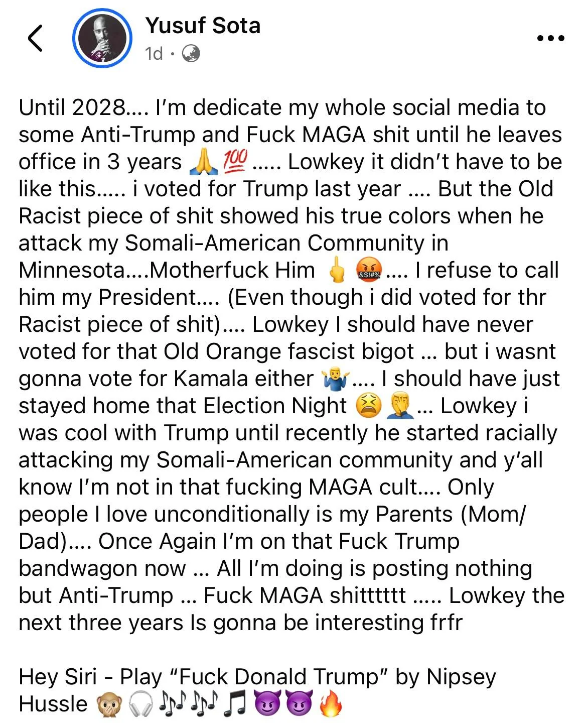Viewport: 587px width, 728px height.
Task: Click the red 100 emoji
Action: (x=235, y=161)
